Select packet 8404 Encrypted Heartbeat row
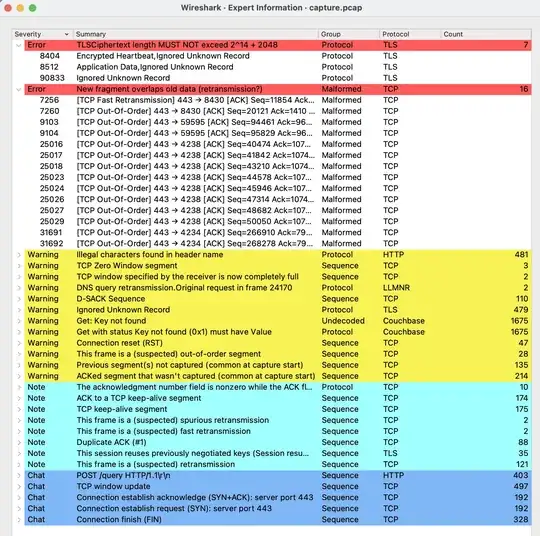This screenshot has width=540, height=536. tap(278, 56)
